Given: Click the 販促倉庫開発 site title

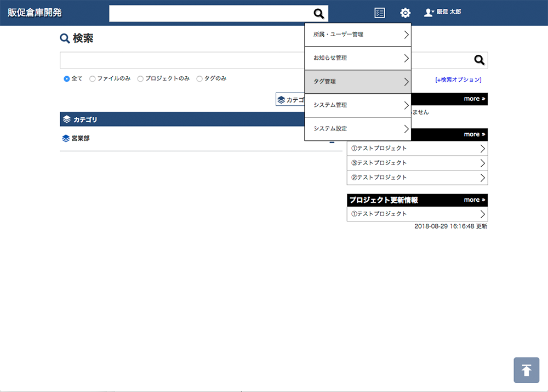Looking at the screenshot, I should pyautogui.click(x=35, y=13).
